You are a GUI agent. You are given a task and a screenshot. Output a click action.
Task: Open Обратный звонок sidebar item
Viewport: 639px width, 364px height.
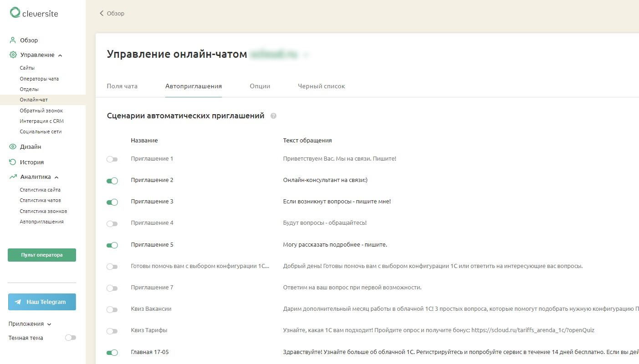tap(41, 111)
